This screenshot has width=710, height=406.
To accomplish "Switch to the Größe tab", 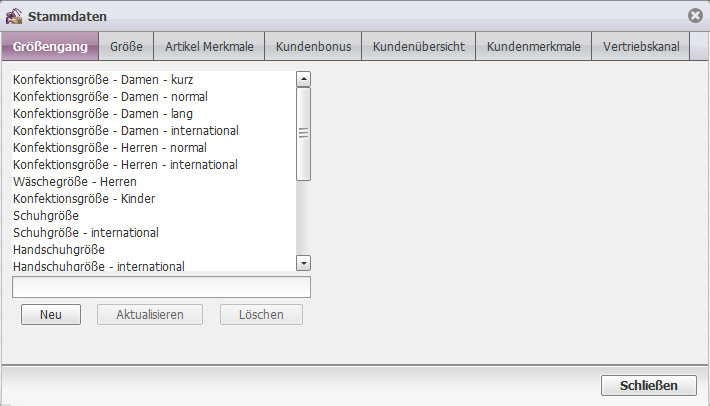I will (x=126, y=47).
